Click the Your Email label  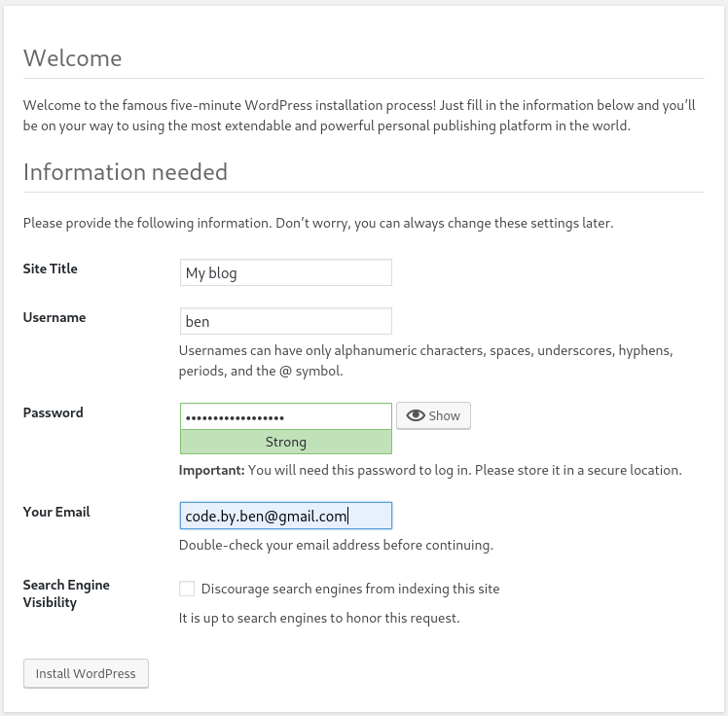[x=56, y=512]
